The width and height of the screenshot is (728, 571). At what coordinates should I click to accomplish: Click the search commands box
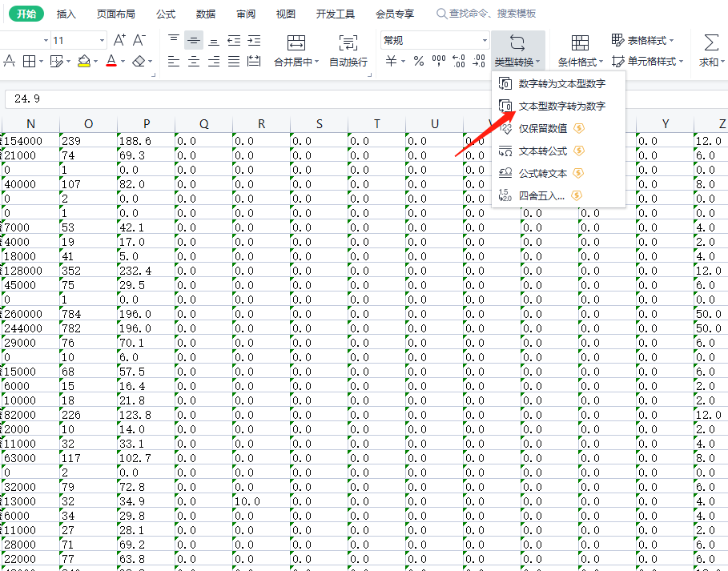[487, 14]
